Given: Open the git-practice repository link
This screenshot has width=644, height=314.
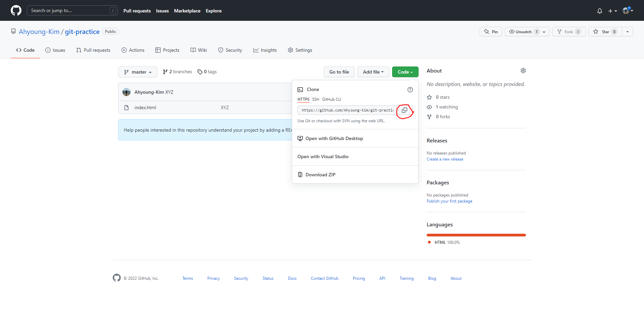Looking at the screenshot, I should tap(82, 32).
